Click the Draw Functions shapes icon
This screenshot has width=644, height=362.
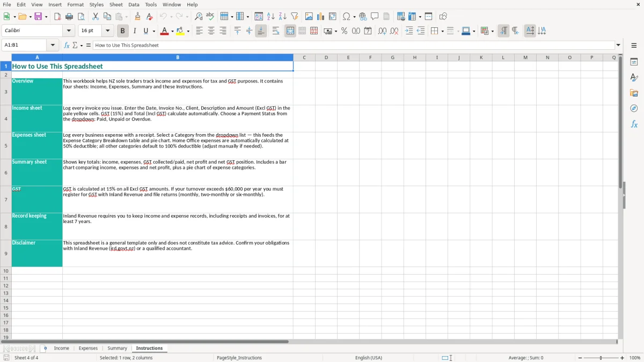(x=443, y=17)
